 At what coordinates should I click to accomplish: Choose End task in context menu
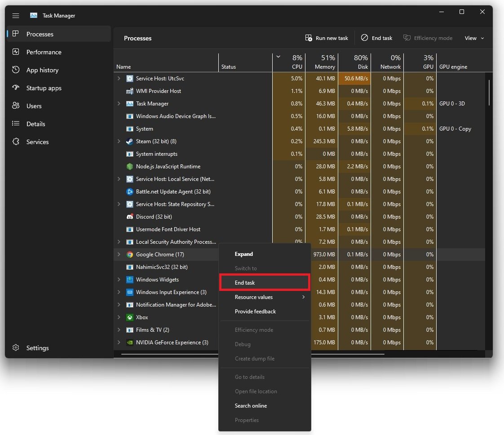click(264, 283)
